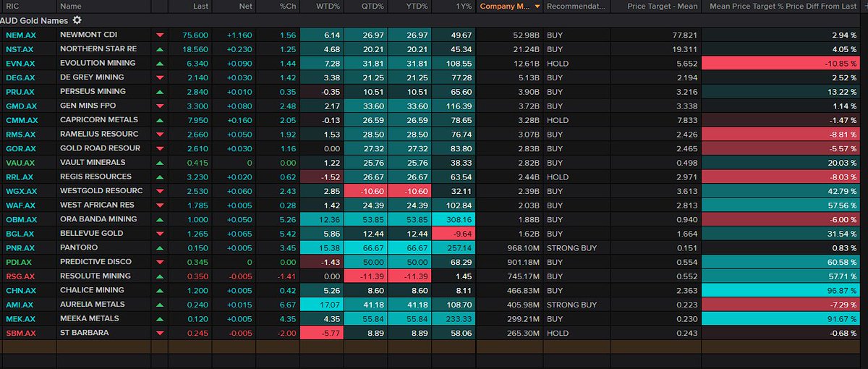Click trend arrow for Perseus Mining
This screenshot has height=369, width=868.
[x=160, y=92]
